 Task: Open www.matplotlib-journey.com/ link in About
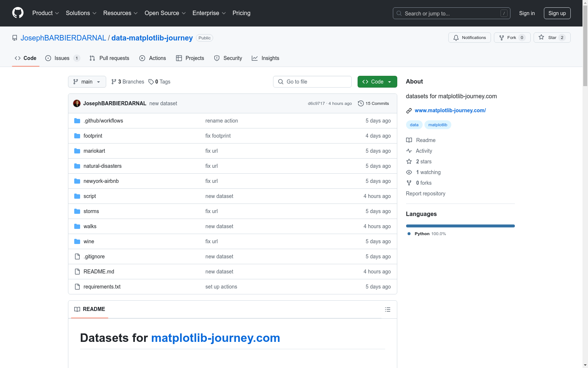450,110
